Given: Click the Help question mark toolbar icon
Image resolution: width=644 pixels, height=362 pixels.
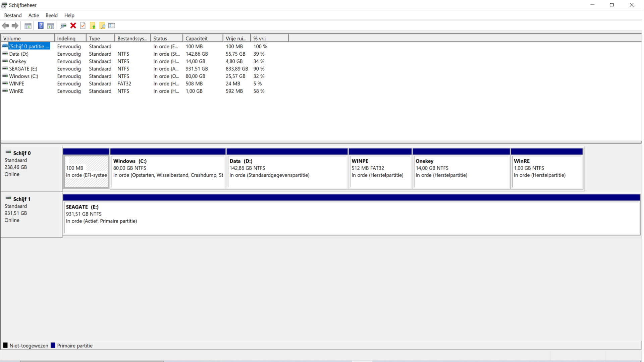Looking at the screenshot, I should point(41,25).
